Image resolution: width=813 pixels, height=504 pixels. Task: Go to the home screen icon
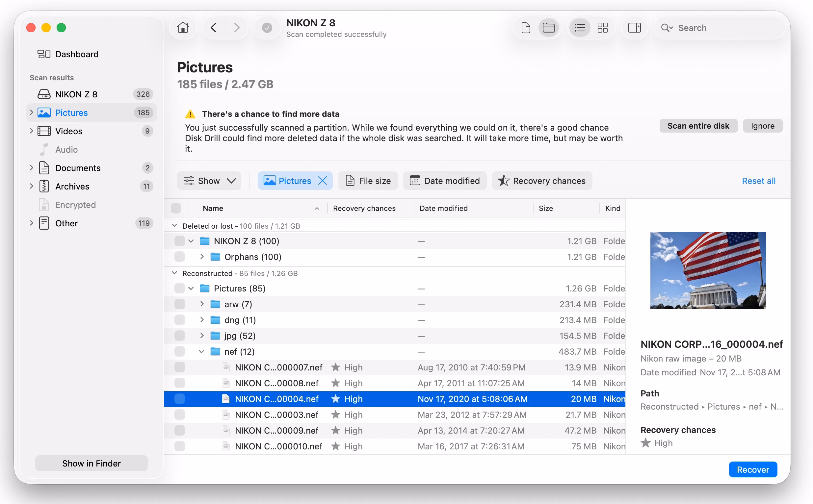point(183,28)
